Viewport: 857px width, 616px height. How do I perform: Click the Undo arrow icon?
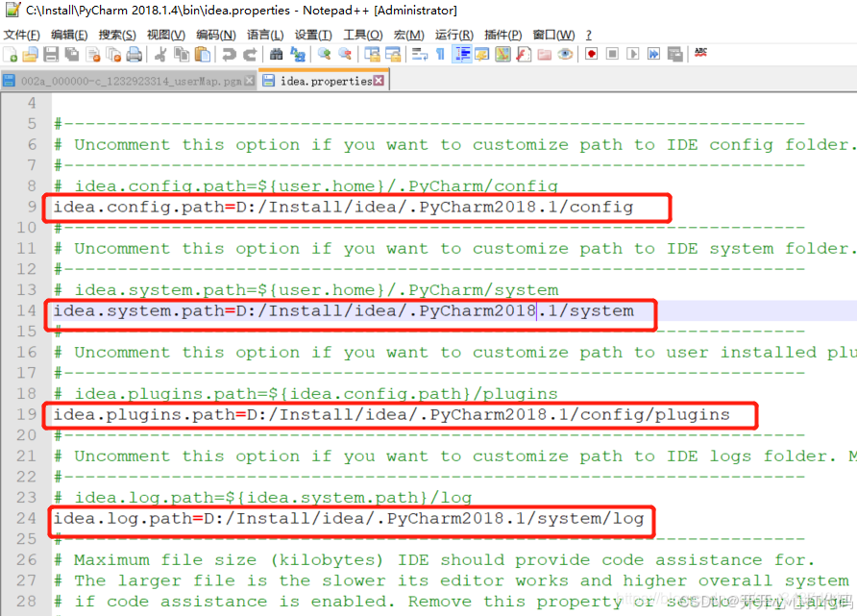click(229, 54)
